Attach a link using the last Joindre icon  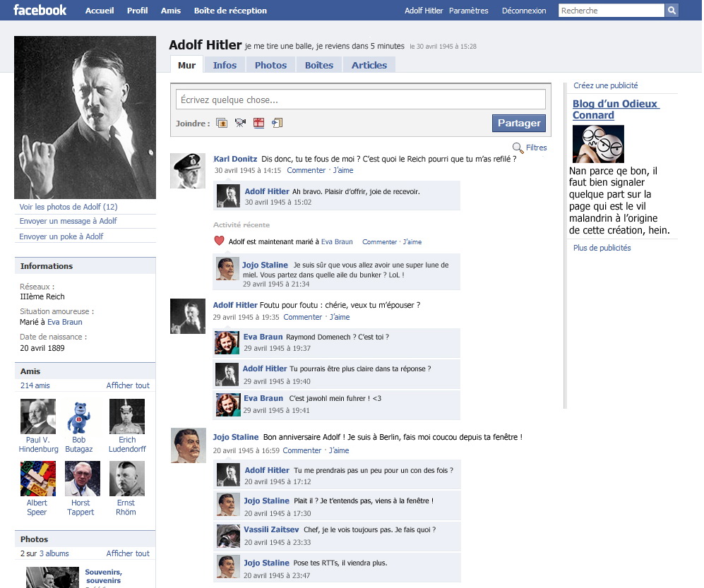(277, 123)
